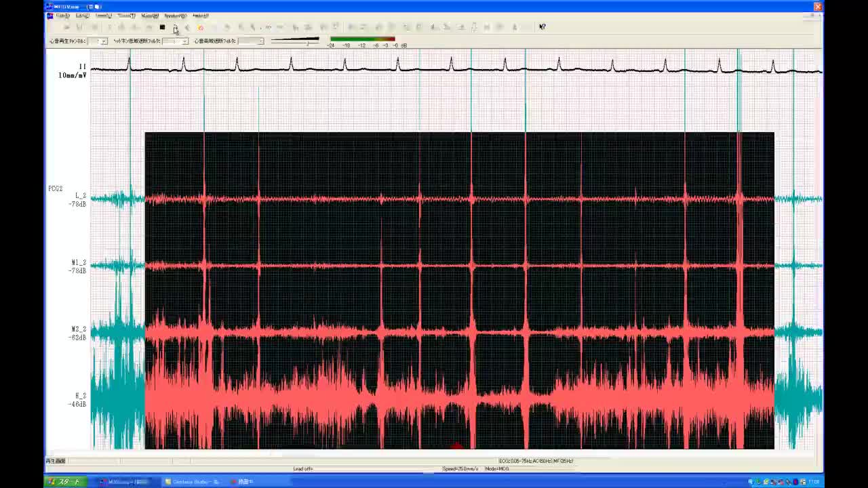Click the toolbar icon right of the stop square
The height and width of the screenshot is (488, 868).
tap(175, 27)
